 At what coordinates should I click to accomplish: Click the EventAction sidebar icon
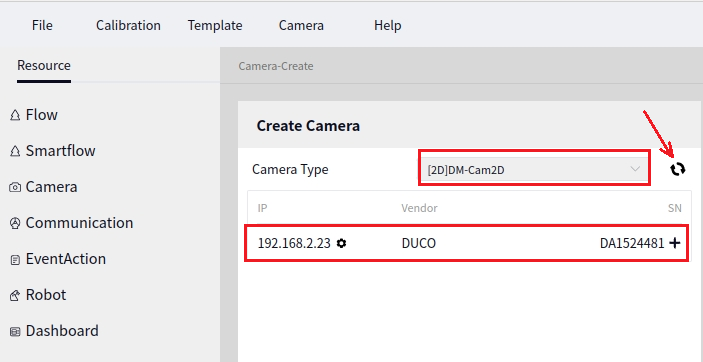coord(15,259)
